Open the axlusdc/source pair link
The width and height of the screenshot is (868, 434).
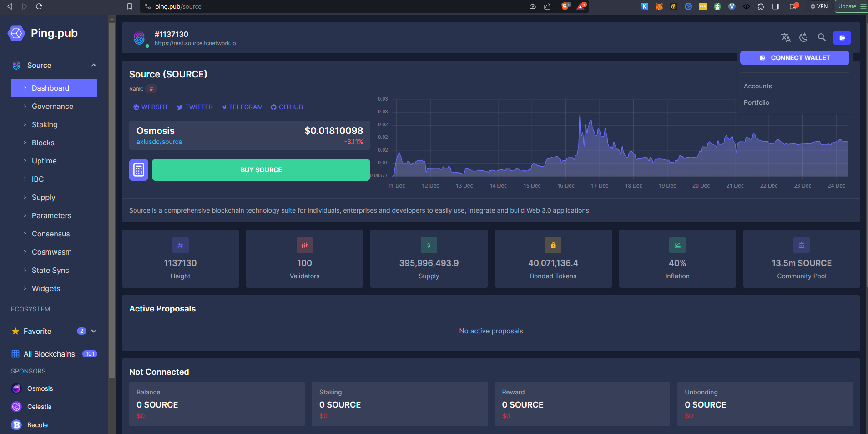click(159, 142)
